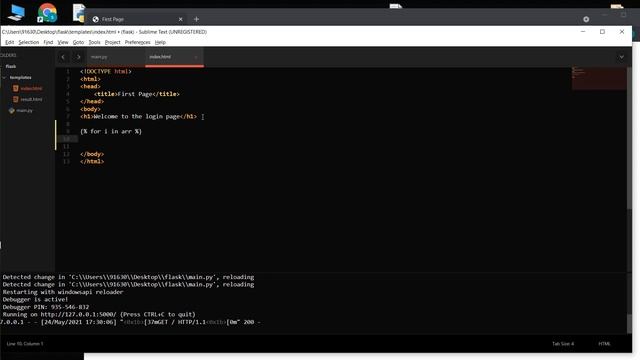
Task: Open the tab list dropdown chevron
Action: pos(621,57)
